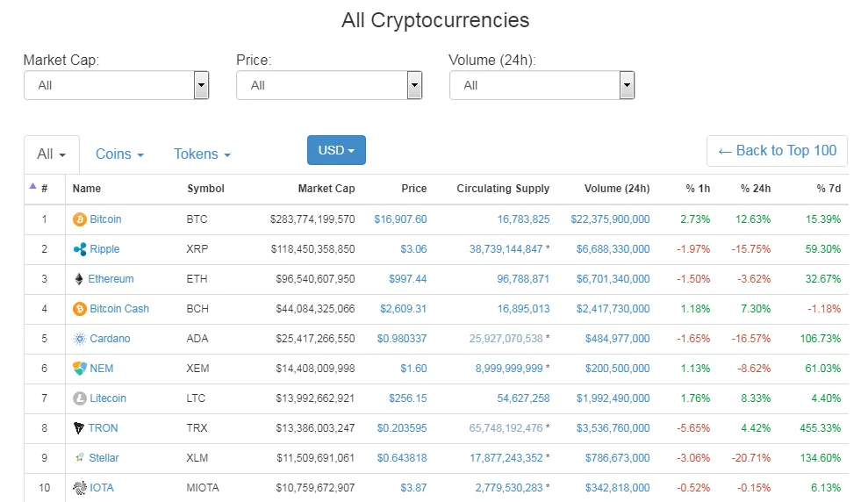Open the Cardano name link
The width and height of the screenshot is (868, 502).
[110, 339]
